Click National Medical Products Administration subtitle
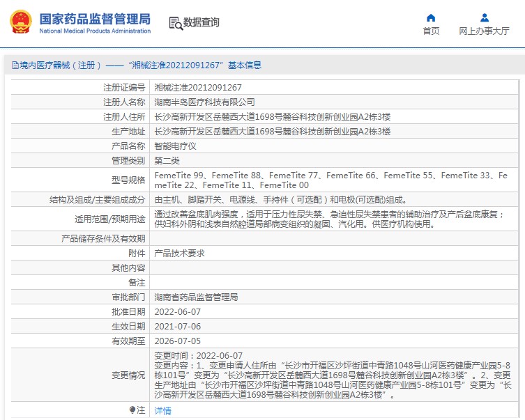This screenshot has height=420, width=525. coord(95,31)
